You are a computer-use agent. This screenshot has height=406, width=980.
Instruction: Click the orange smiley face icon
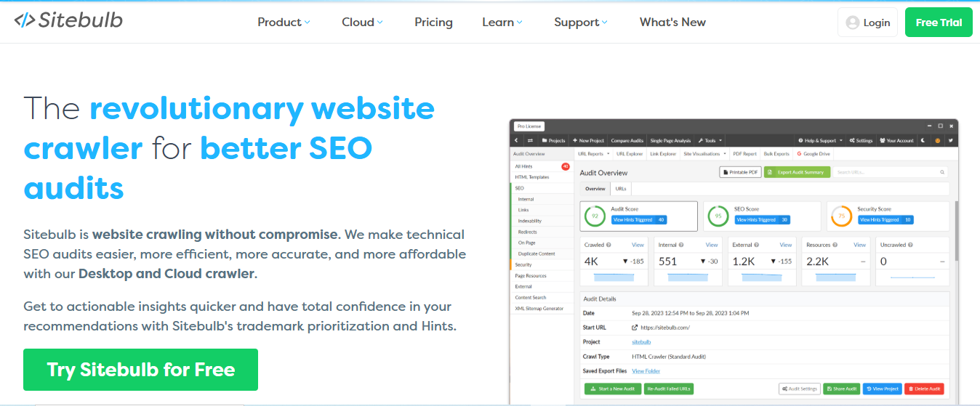pyautogui.click(x=937, y=140)
